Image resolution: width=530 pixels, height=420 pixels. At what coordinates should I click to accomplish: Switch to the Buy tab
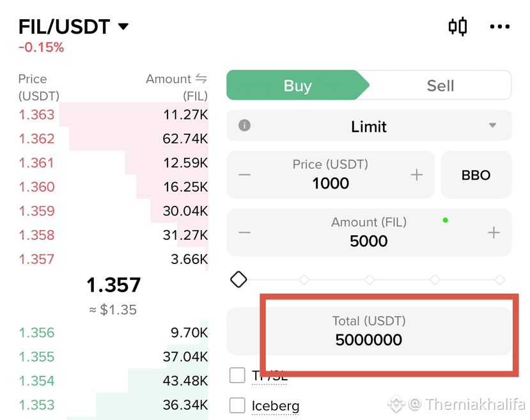pyautogui.click(x=298, y=85)
